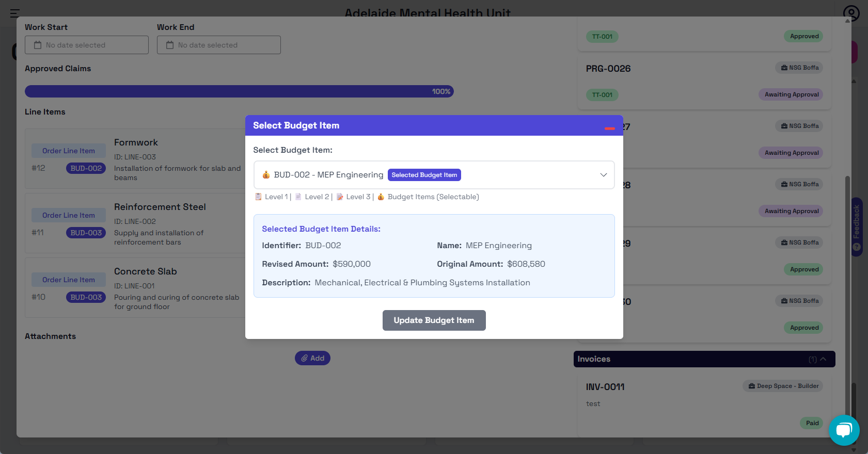Viewport: 868px width, 454px height.
Task: Click Order Line Item for Concrete Slab
Action: click(69, 280)
